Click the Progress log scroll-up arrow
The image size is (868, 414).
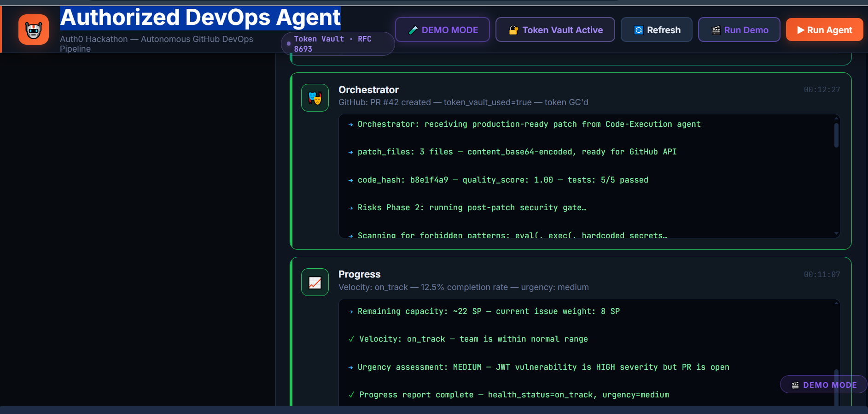coord(836,303)
